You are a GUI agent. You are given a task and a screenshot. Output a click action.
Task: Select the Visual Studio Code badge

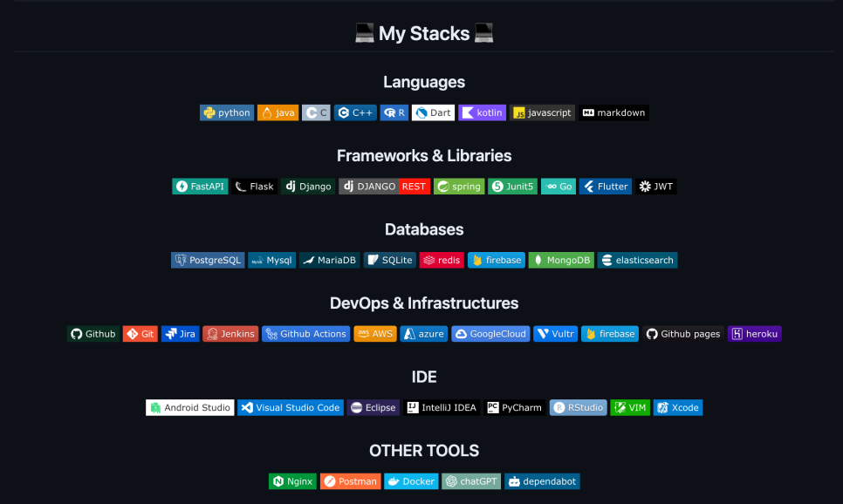(x=291, y=407)
